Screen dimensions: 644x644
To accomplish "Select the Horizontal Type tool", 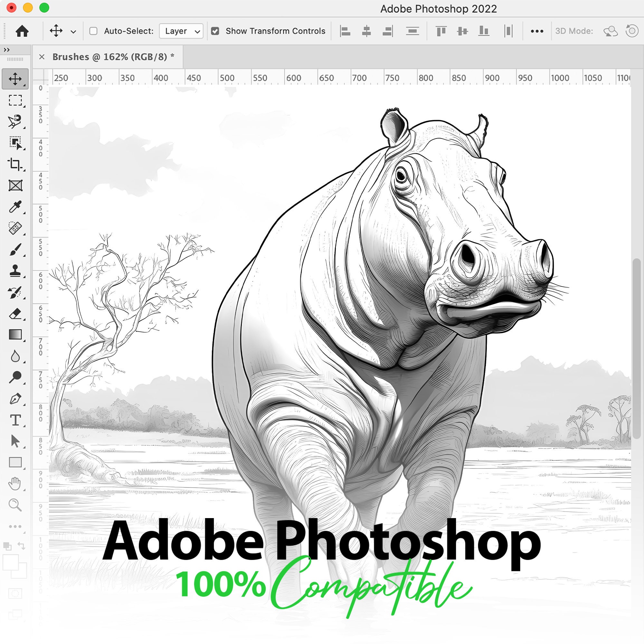I will (x=15, y=420).
